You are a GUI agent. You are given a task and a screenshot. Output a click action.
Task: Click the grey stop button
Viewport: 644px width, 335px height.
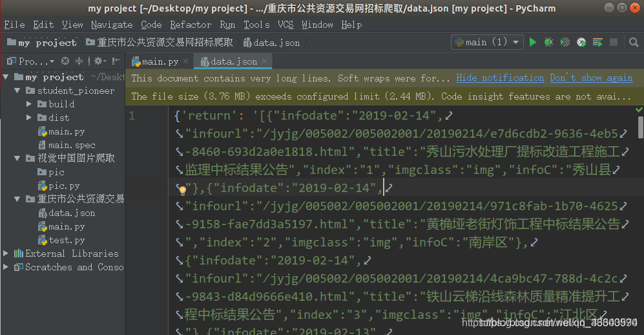[614, 42]
